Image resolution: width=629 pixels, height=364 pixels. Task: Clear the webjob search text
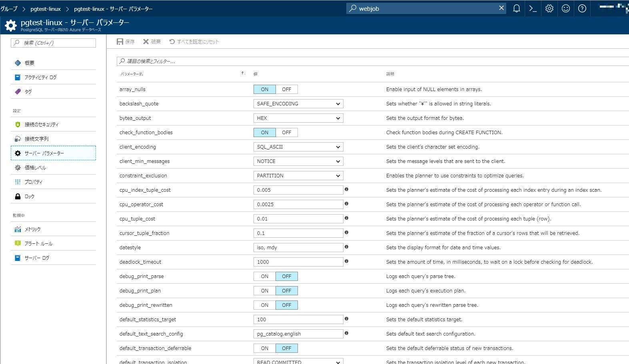[501, 8]
